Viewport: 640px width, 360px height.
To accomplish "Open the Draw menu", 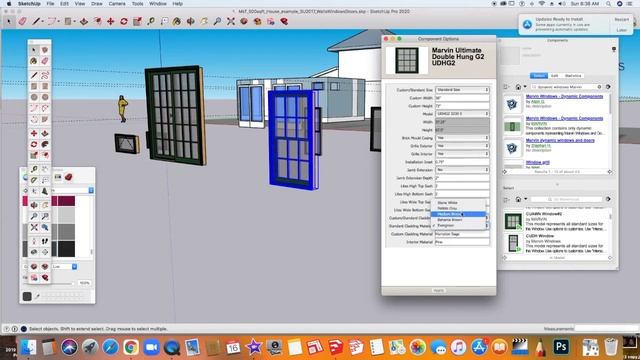I will [97, 4].
